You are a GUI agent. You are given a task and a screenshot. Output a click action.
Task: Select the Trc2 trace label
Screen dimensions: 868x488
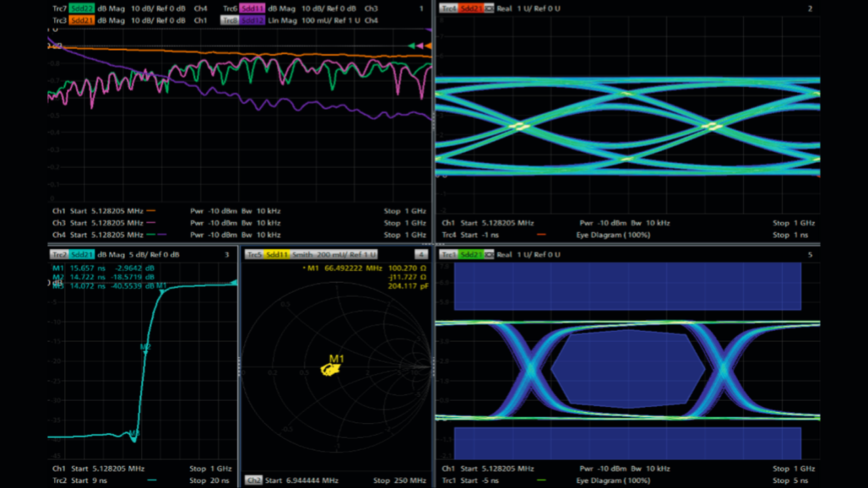coord(59,255)
